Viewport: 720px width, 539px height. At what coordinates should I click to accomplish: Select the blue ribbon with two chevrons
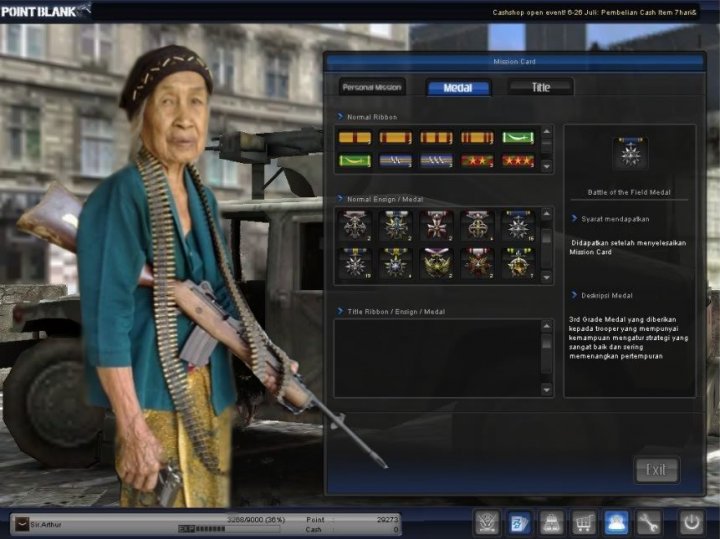click(x=396, y=161)
